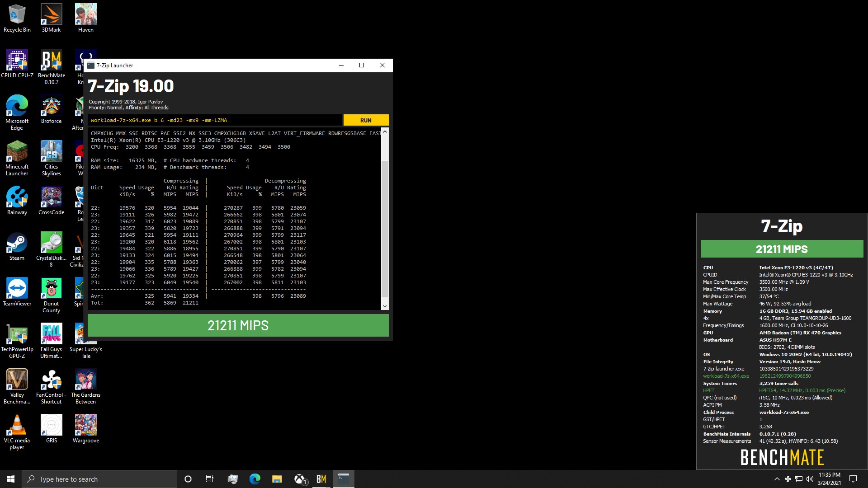Open FanControl Shortcut on desktop

pos(52,387)
